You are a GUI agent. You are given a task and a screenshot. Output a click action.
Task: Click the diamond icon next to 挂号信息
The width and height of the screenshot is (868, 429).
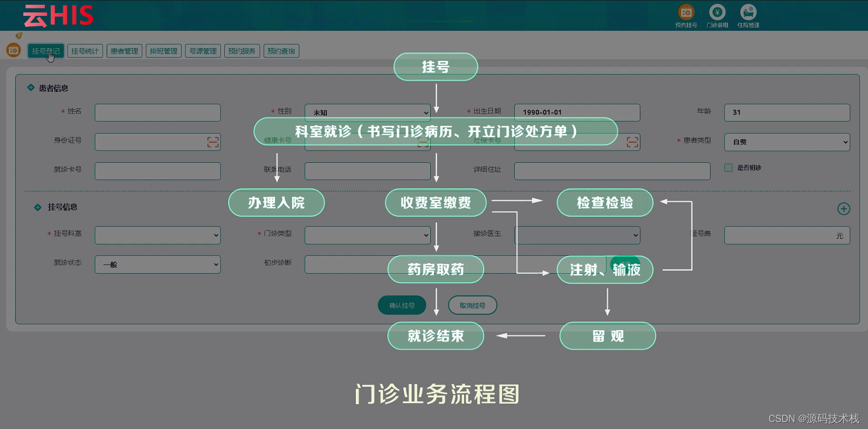(x=37, y=207)
